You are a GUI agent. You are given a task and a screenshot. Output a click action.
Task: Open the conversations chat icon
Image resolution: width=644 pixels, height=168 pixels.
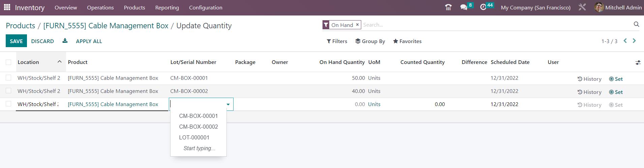coord(464,7)
